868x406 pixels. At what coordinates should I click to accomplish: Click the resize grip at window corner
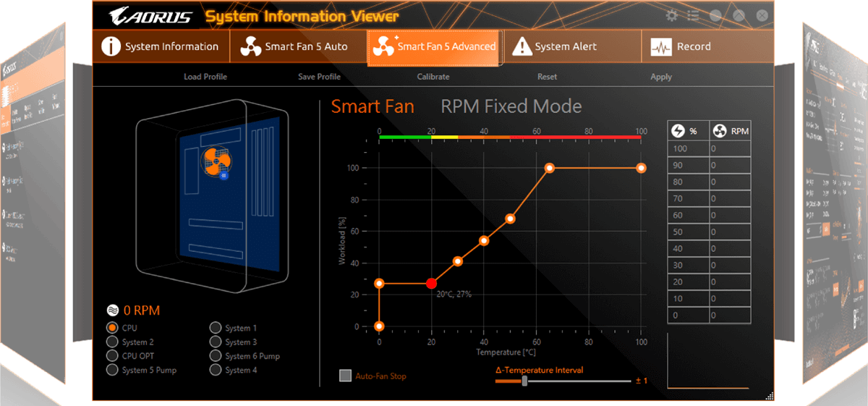[x=768, y=395]
